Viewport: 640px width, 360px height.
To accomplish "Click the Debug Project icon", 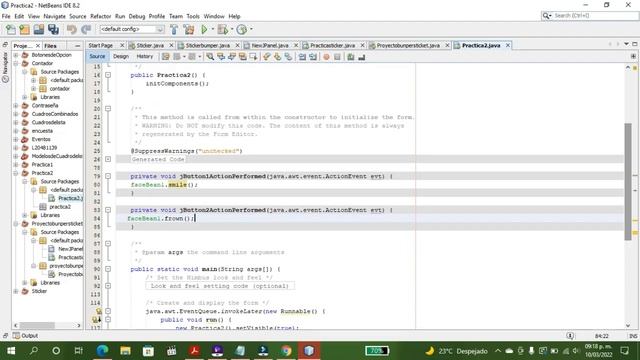I will click(x=222, y=29).
